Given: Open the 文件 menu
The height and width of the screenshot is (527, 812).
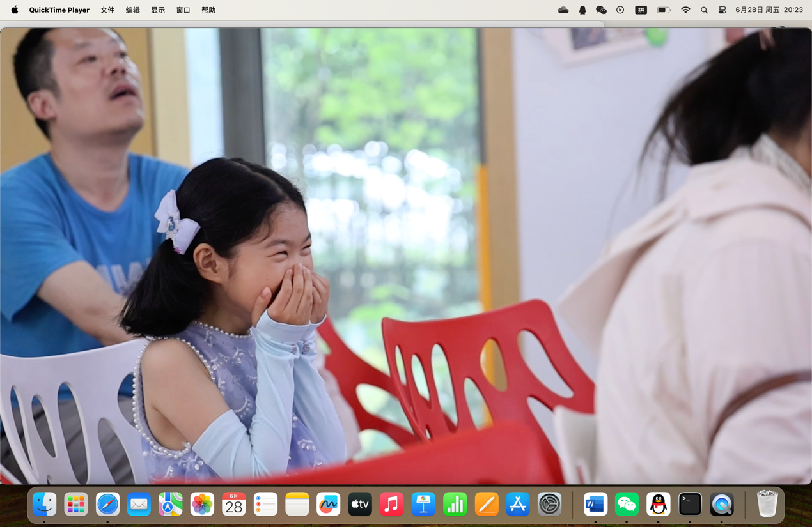Looking at the screenshot, I should [x=107, y=10].
